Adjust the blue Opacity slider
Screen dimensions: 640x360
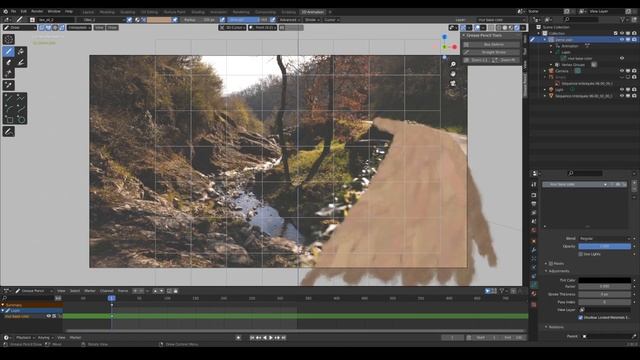click(x=604, y=246)
